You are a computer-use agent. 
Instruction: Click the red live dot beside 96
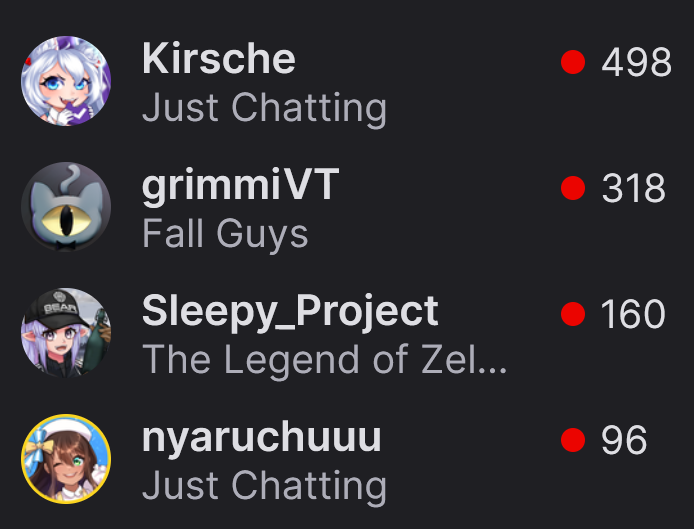click(573, 440)
